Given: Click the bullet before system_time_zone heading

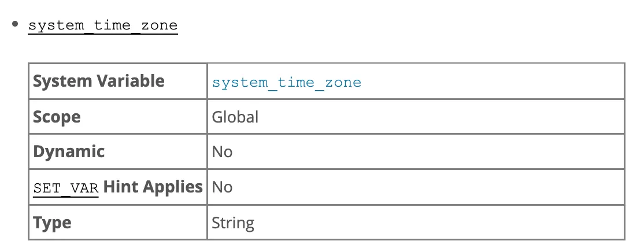Looking at the screenshot, I should [x=15, y=24].
